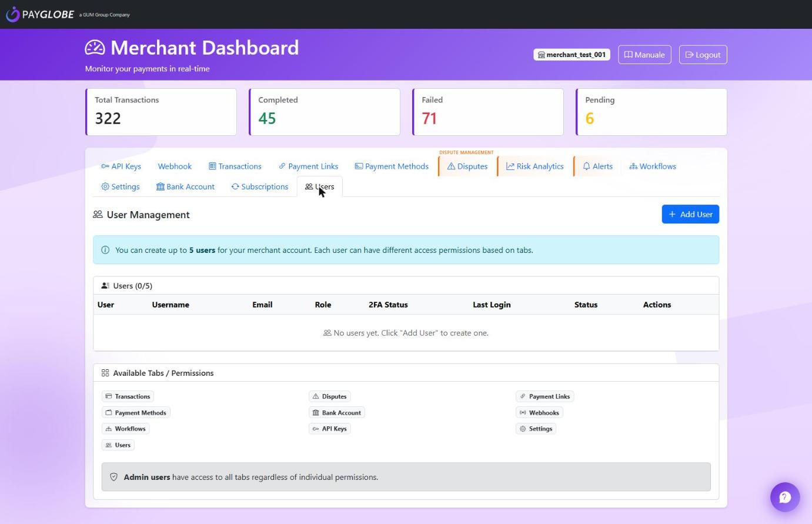Viewport: 812px width, 524px height.
Task: Open the Disputes tab
Action: [x=467, y=166]
